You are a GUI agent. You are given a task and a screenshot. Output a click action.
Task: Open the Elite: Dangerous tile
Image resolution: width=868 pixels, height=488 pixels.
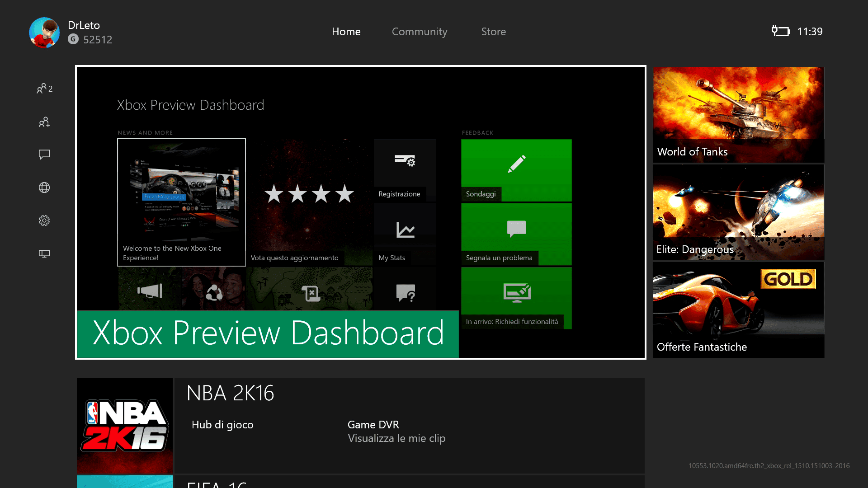coord(739,212)
